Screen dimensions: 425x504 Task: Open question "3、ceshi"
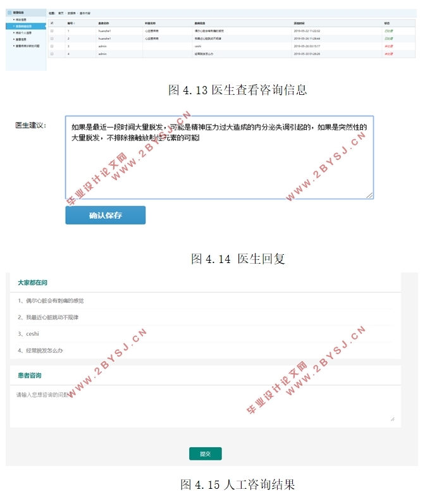tap(28, 334)
